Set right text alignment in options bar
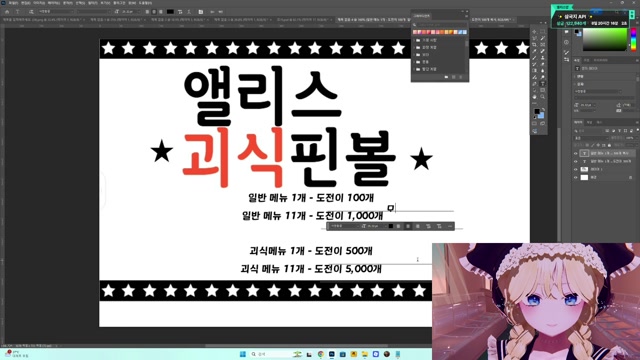This screenshot has height=360, width=640. tap(161, 12)
